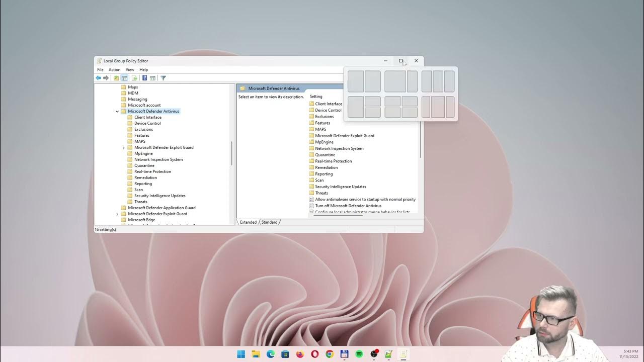
Task: Open Spotify from the taskbar
Action: 359,354
